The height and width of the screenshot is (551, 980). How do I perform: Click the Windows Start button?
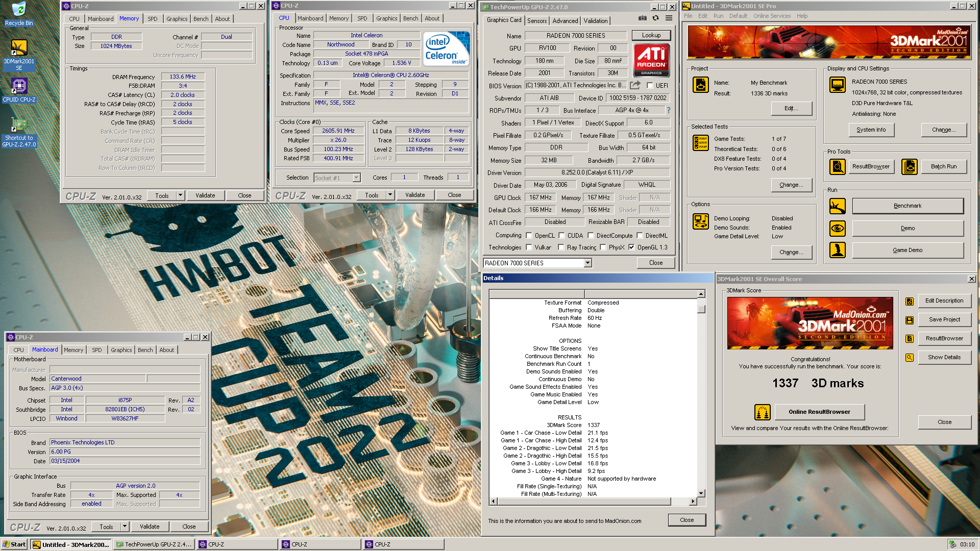pos(15,544)
